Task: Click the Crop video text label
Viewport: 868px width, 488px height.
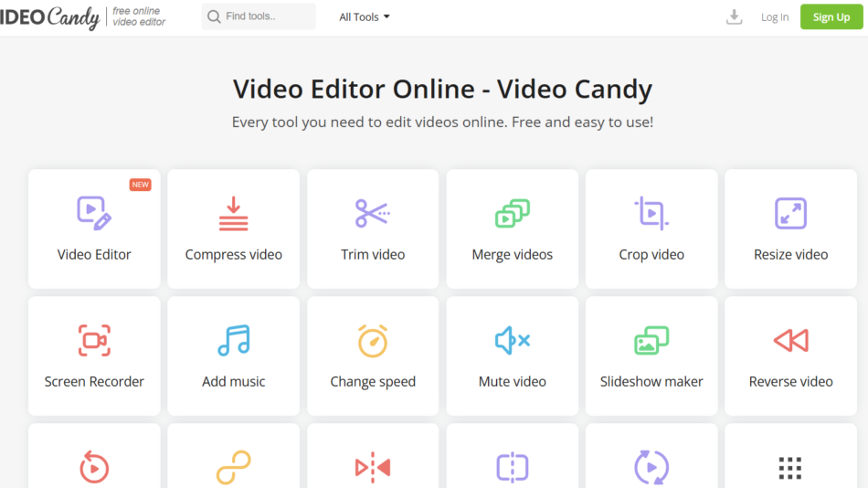Action: coord(651,255)
